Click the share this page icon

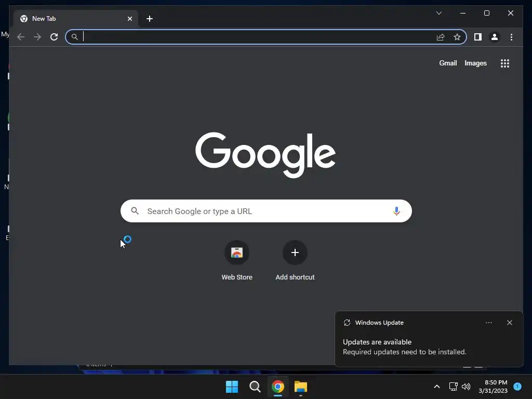441,37
